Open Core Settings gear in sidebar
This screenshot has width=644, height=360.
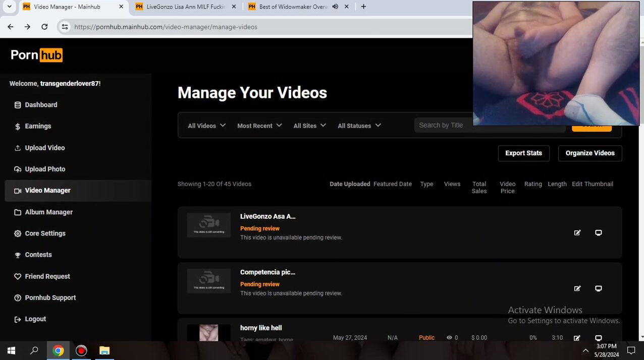point(18,233)
